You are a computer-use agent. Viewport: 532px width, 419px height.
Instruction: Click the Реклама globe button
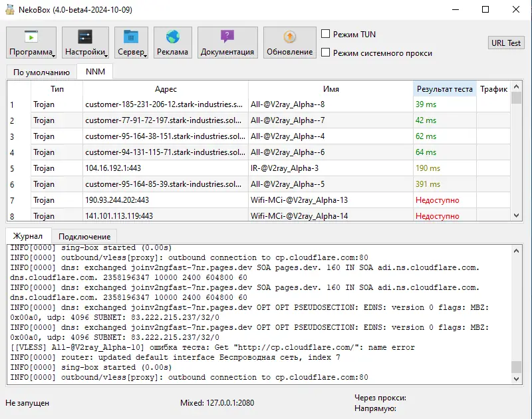pyautogui.click(x=173, y=43)
